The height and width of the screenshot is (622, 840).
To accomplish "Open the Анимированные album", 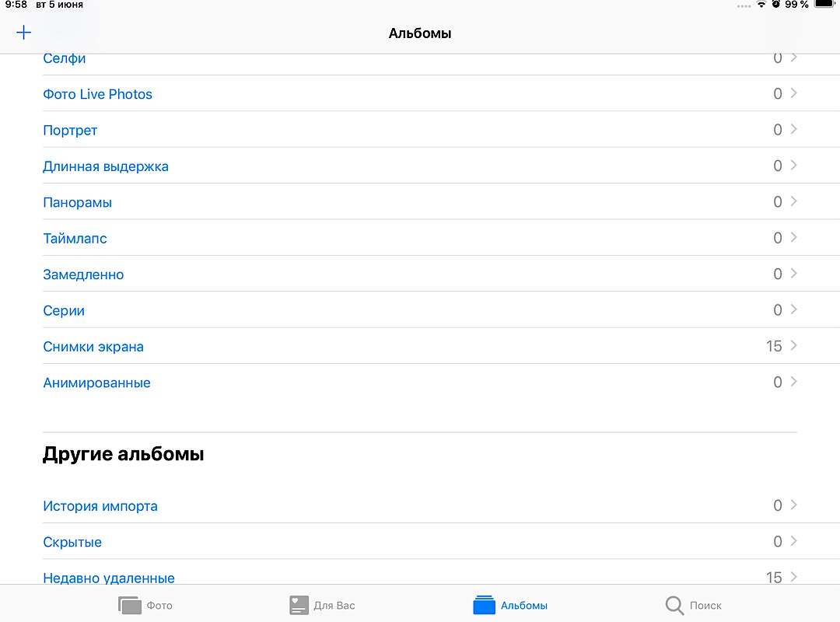I will (x=96, y=383).
